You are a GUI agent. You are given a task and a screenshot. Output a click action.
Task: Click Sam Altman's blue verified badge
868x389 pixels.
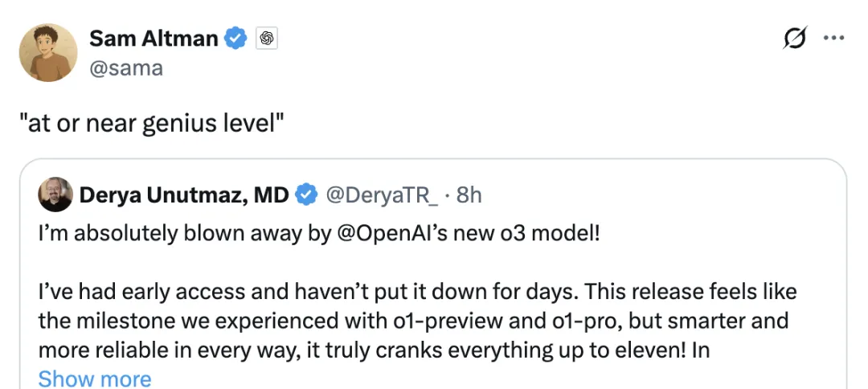[235, 38]
